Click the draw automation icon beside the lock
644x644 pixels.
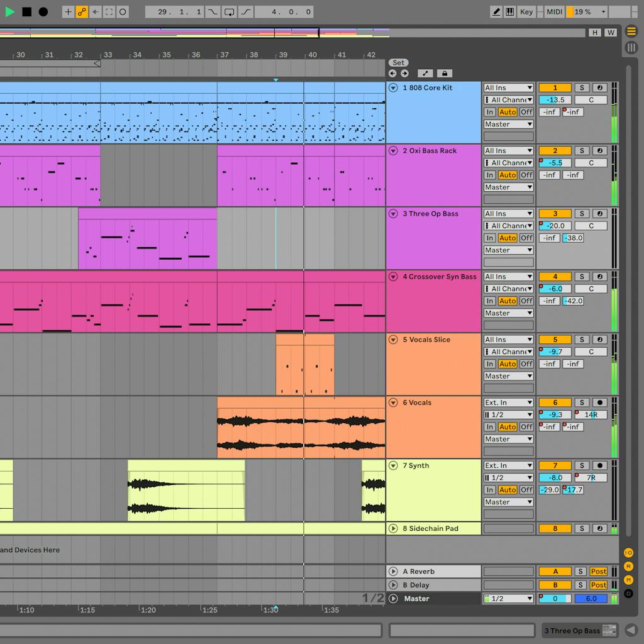[425, 74]
